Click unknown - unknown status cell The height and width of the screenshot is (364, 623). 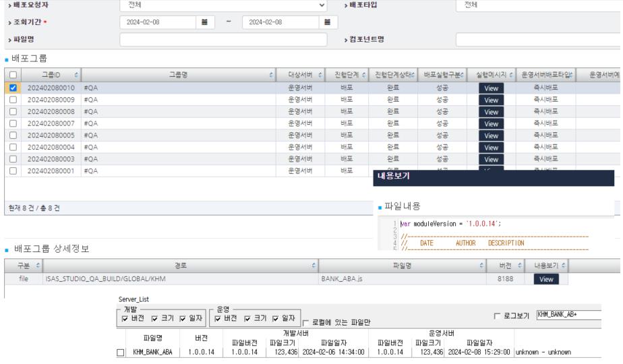click(x=543, y=352)
